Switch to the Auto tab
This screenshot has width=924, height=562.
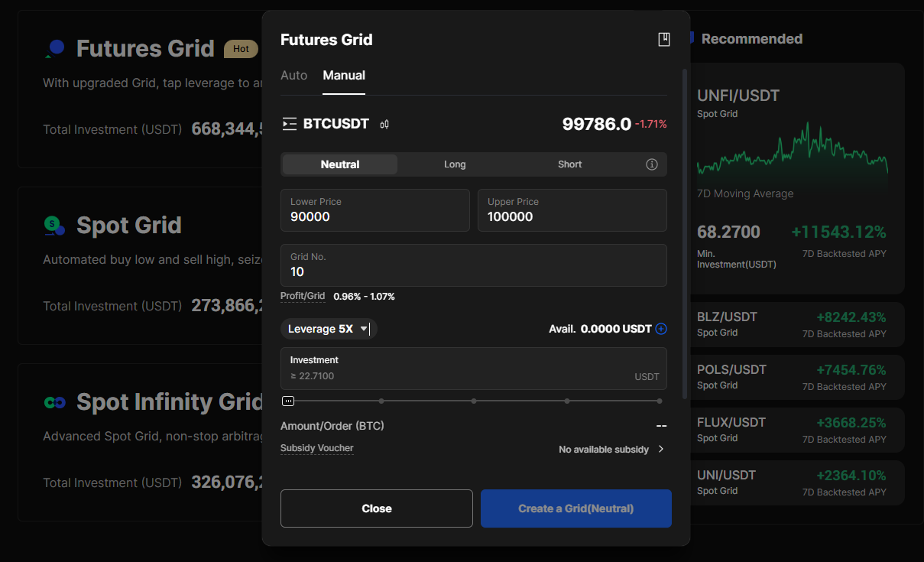(293, 76)
